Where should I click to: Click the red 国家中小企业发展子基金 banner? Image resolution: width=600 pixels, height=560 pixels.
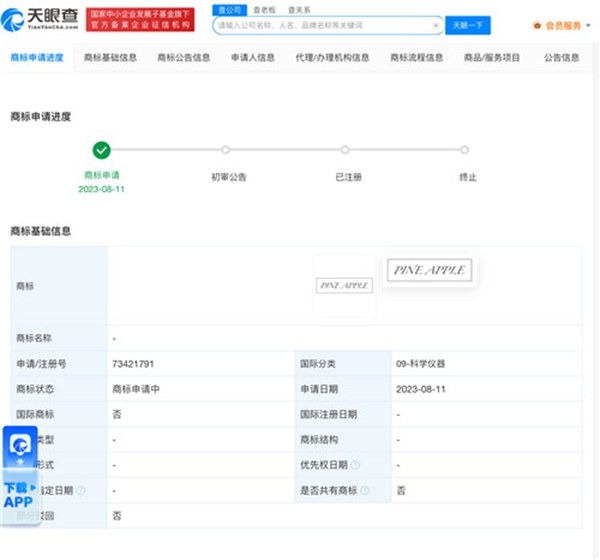140,20
